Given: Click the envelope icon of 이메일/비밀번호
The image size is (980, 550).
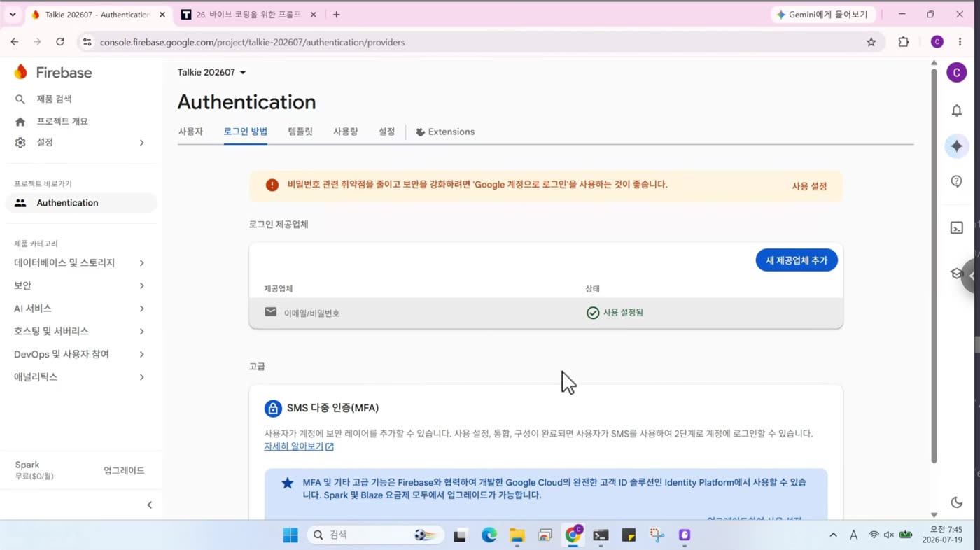Looking at the screenshot, I should click(271, 312).
